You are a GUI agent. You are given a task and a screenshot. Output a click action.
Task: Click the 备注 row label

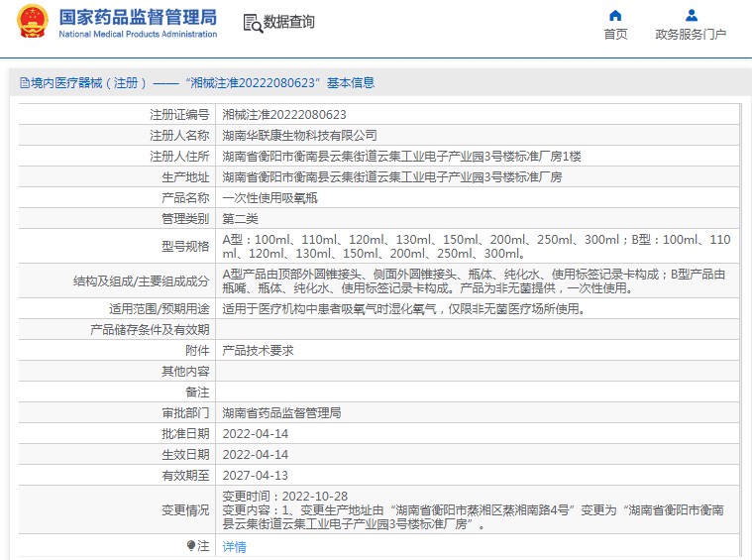(197, 392)
